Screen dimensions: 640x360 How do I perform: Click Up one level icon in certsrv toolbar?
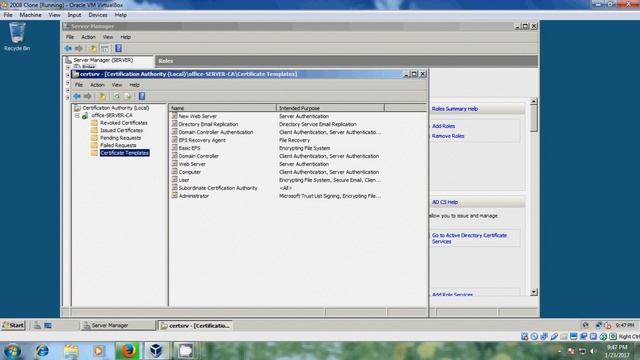[x=102, y=96]
